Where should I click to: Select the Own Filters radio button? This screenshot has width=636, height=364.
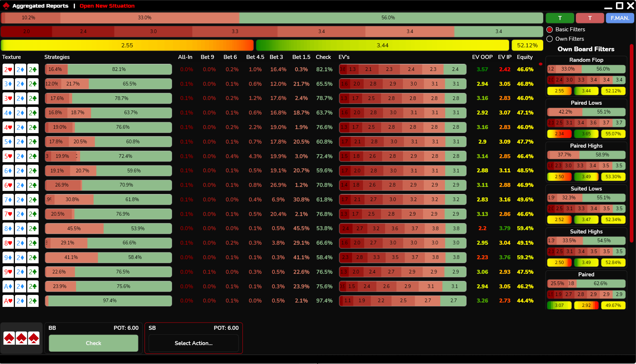(550, 39)
